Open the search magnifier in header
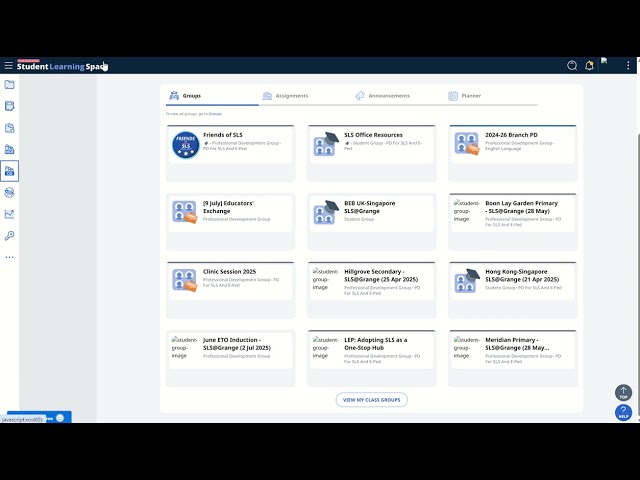640x480 pixels. [x=572, y=65]
